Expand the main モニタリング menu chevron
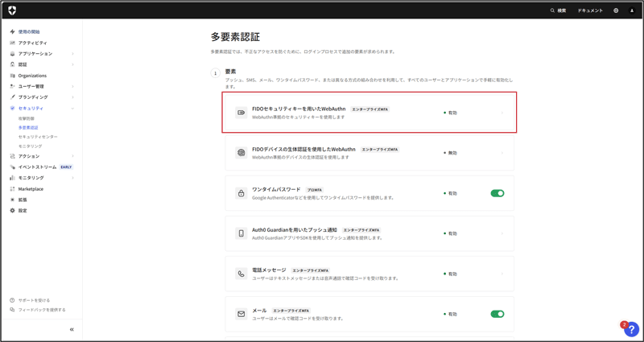Viewport: 644px width, 342px height. 72,178
